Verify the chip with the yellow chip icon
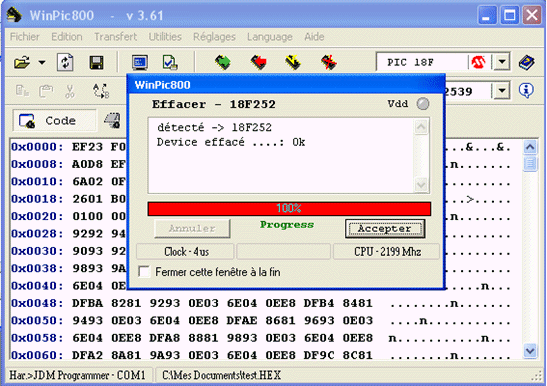547x386 pixels. (293, 63)
